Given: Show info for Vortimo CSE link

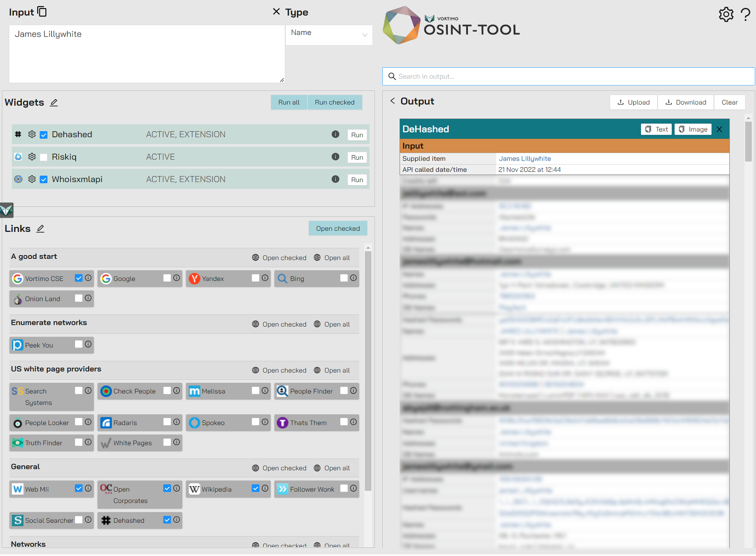Looking at the screenshot, I should 88,278.
